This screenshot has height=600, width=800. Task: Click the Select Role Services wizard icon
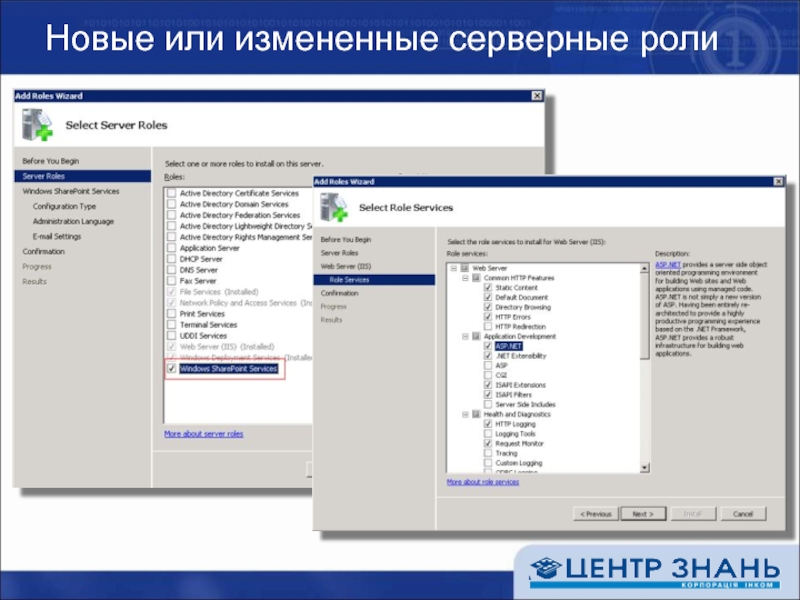334,207
